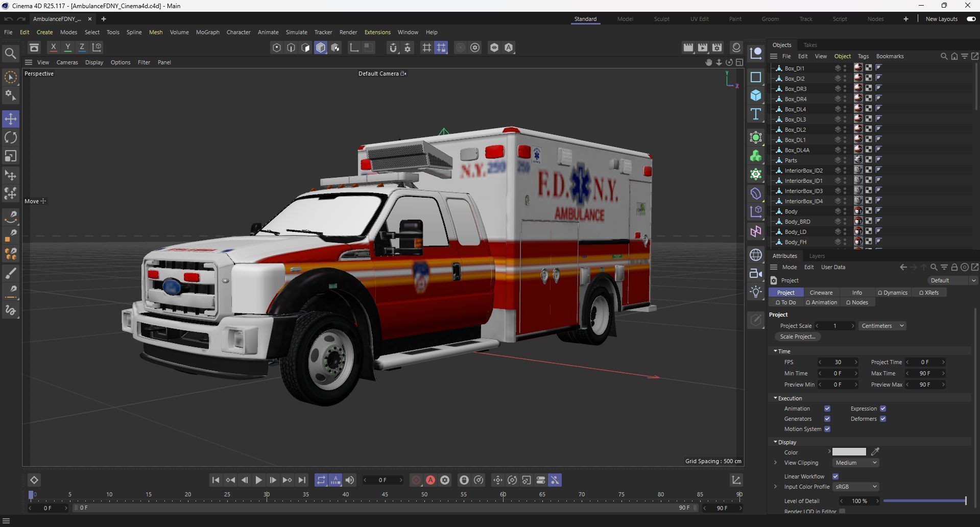The height and width of the screenshot is (527, 980).
Task: Click the Record Active Objects button
Action: pos(416,480)
